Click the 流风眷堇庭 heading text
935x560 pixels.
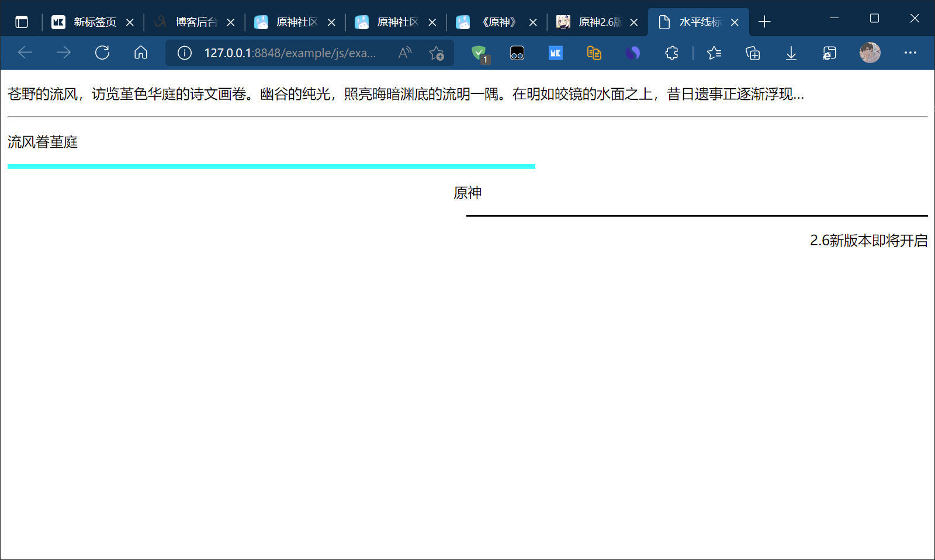click(x=43, y=142)
